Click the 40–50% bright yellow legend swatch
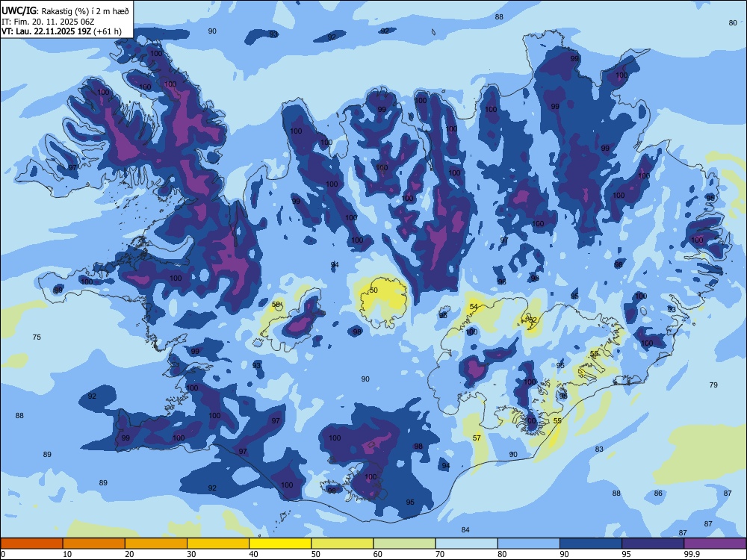Viewport: 747px width, 560px height. (280, 544)
